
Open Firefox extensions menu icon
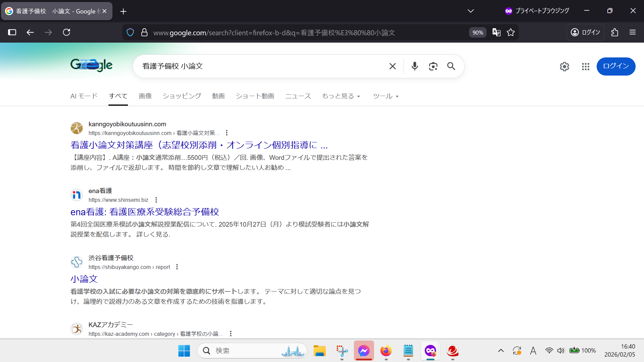pyautogui.click(x=614, y=33)
